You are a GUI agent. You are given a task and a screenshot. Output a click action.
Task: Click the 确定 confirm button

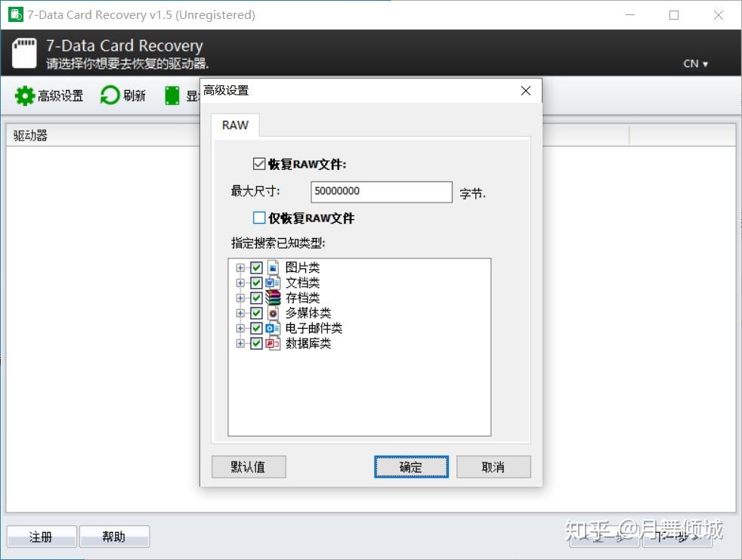411,467
